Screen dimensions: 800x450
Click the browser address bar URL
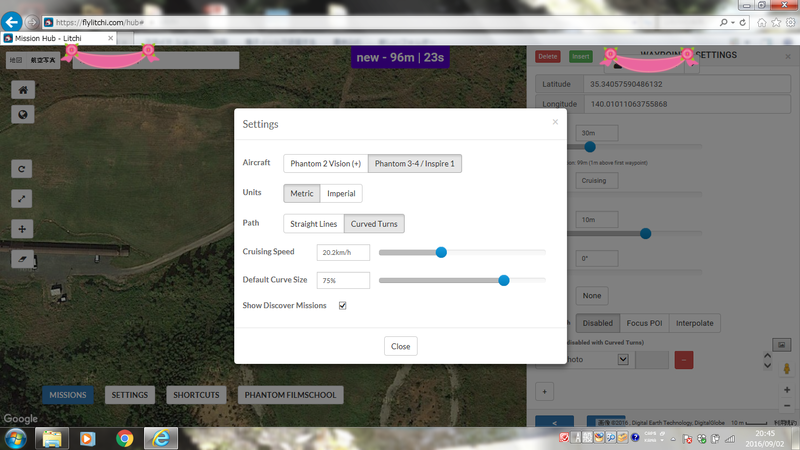[x=100, y=22]
